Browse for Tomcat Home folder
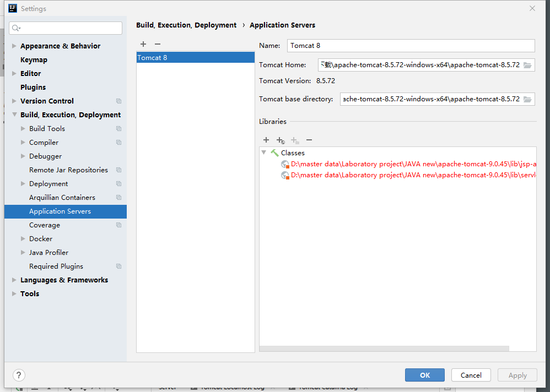This screenshot has width=550, height=392. tap(527, 65)
